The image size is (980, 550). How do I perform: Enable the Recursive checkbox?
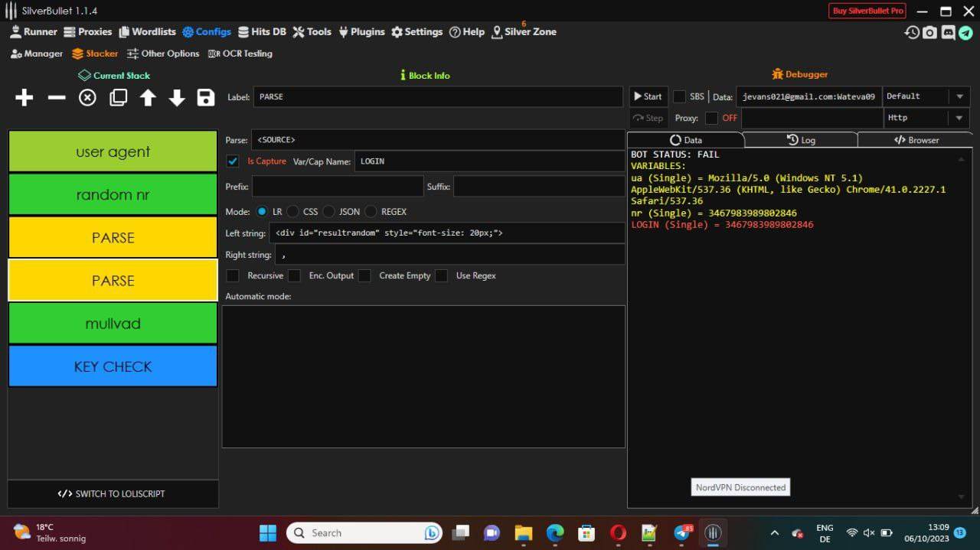[234, 275]
